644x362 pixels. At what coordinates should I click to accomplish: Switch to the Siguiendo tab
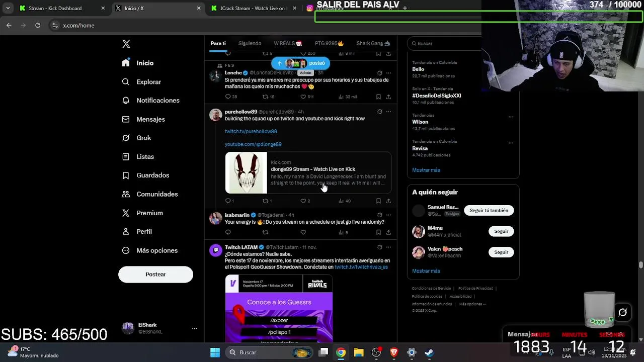click(250, 43)
